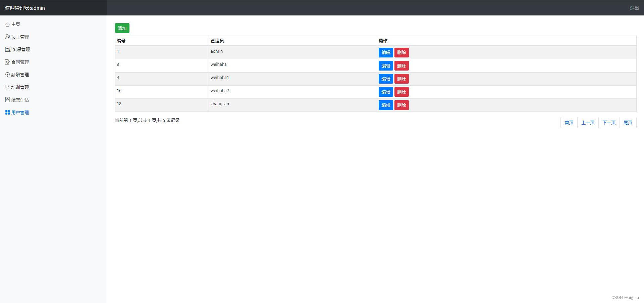Click the green 添加 button

click(x=122, y=28)
